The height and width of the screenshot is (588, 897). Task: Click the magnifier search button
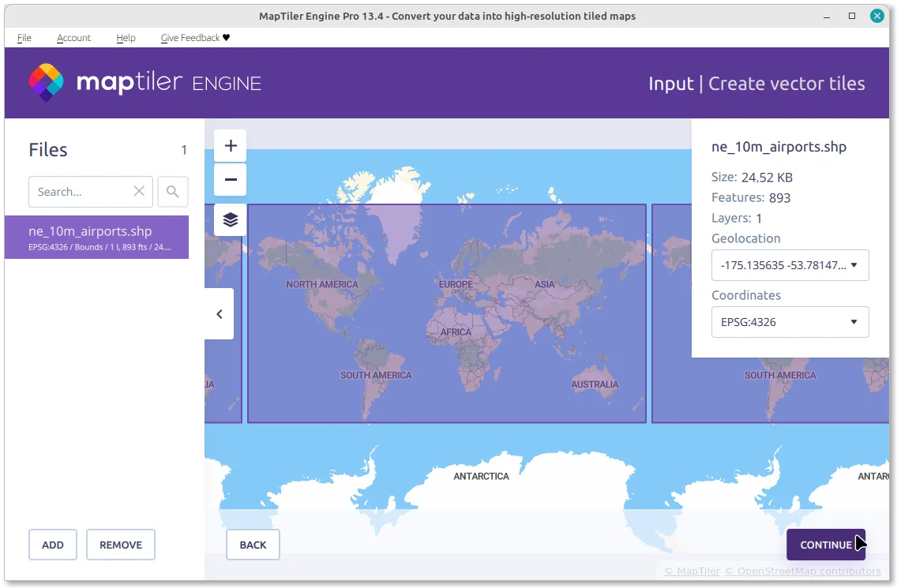click(x=172, y=192)
